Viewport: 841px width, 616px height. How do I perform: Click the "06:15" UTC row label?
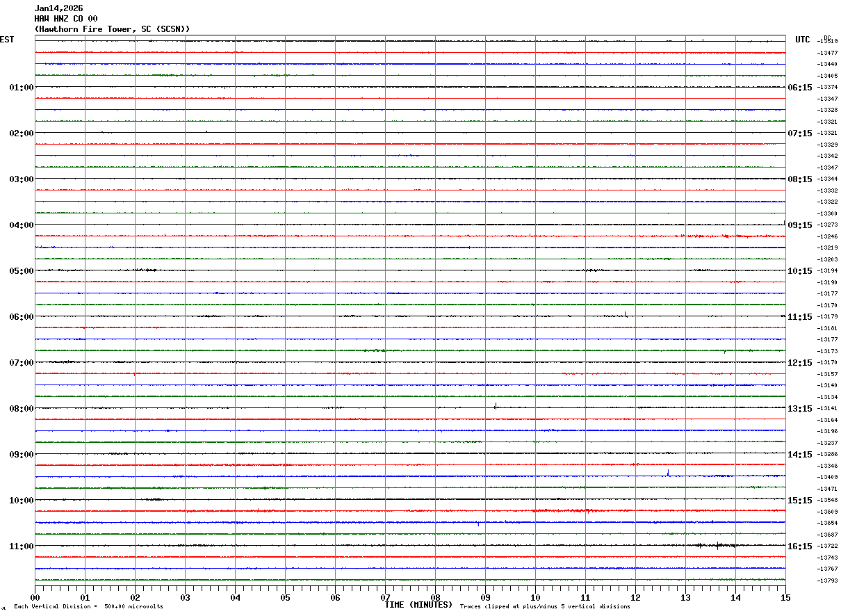[x=799, y=88]
